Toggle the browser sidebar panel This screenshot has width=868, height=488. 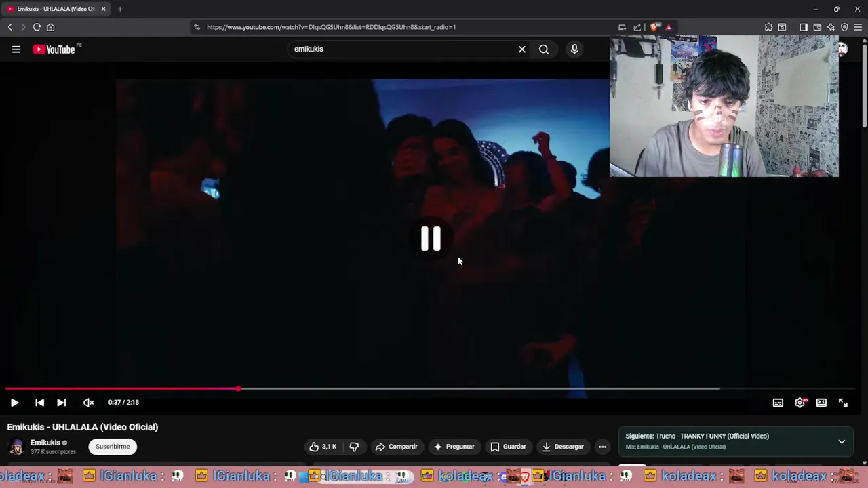point(804,27)
